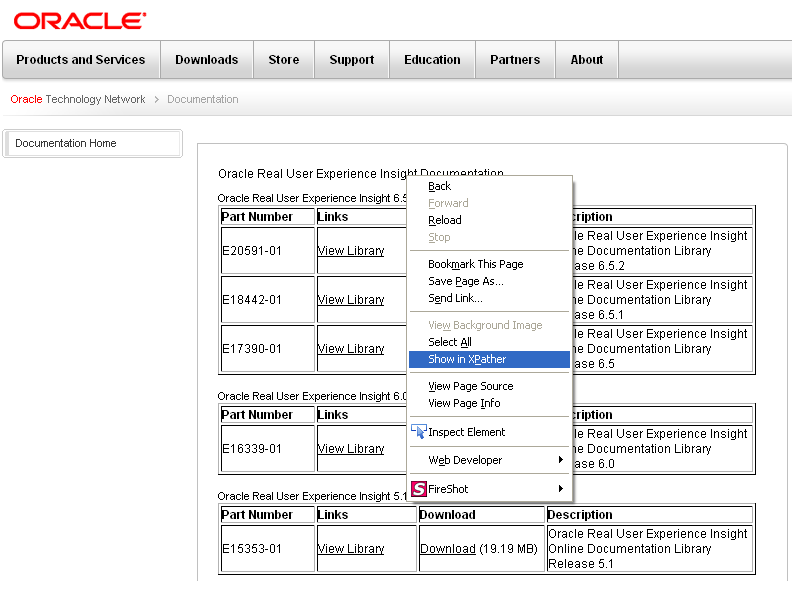Open the Support navigation tab
This screenshot has width=792, height=595.
pyautogui.click(x=352, y=60)
